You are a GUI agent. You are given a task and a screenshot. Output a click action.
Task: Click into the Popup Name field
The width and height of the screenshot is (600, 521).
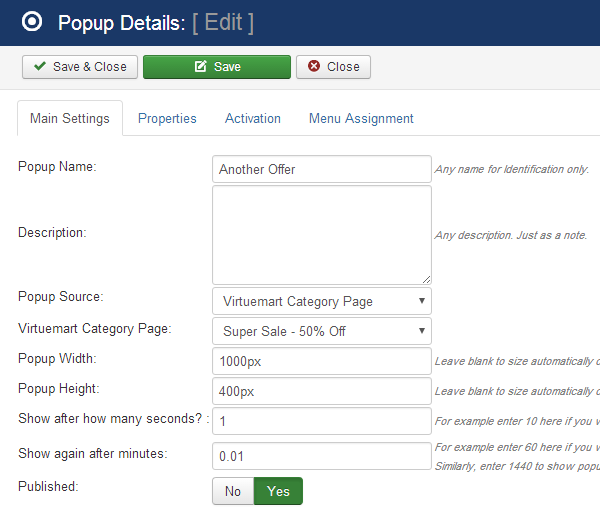click(x=321, y=169)
